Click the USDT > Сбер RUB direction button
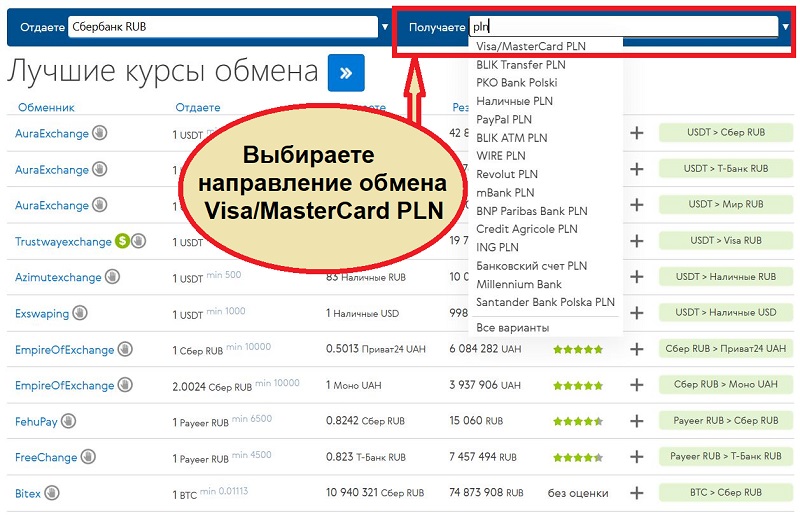Image resolution: width=800 pixels, height=516 pixels. (x=726, y=133)
